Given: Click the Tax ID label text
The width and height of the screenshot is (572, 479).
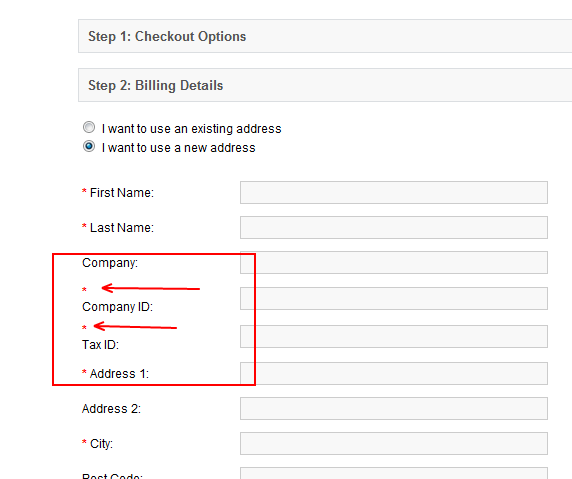Looking at the screenshot, I should [100, 345].
